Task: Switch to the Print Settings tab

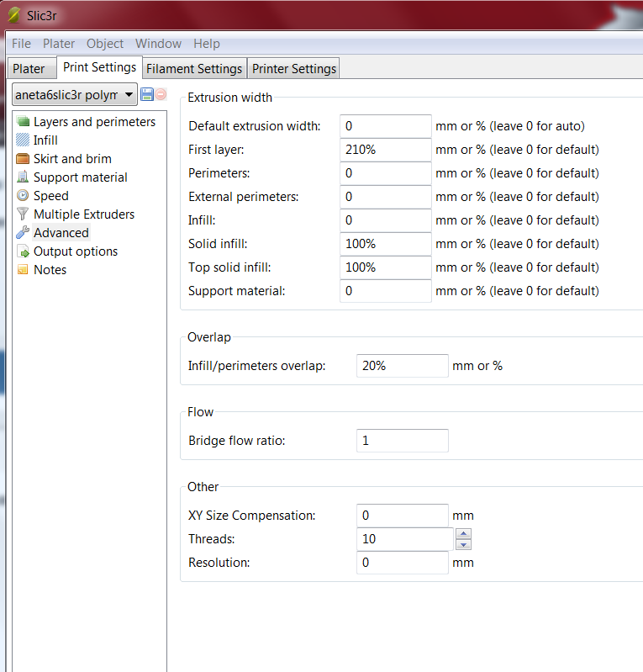Action: tap(99, 67)
